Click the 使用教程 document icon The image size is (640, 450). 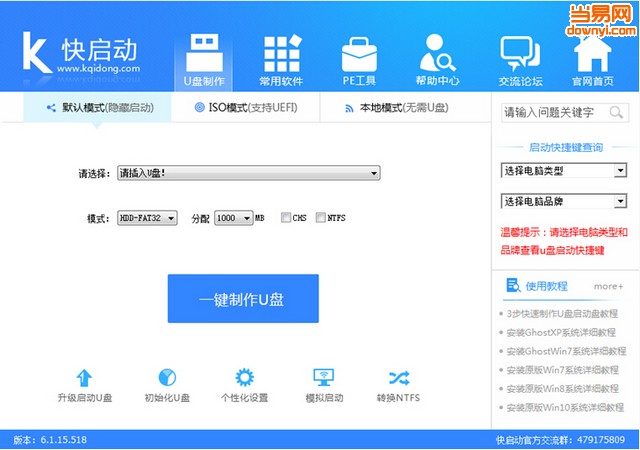click(513, 285)
